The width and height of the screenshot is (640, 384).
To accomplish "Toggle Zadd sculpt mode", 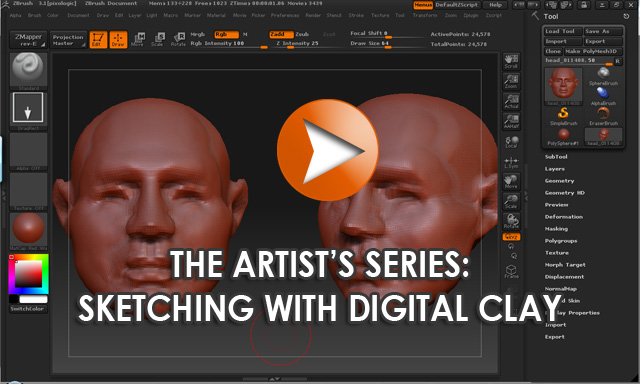I will coord(281,34).
